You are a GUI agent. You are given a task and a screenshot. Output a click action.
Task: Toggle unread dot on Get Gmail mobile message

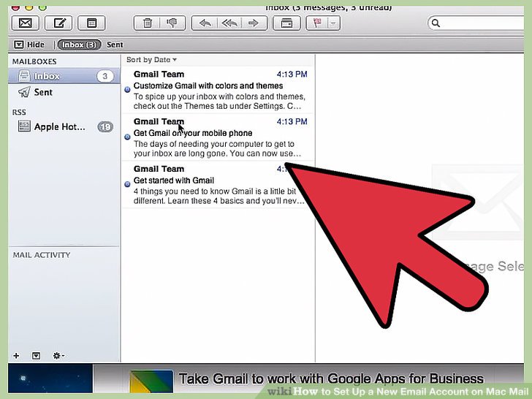127,137
